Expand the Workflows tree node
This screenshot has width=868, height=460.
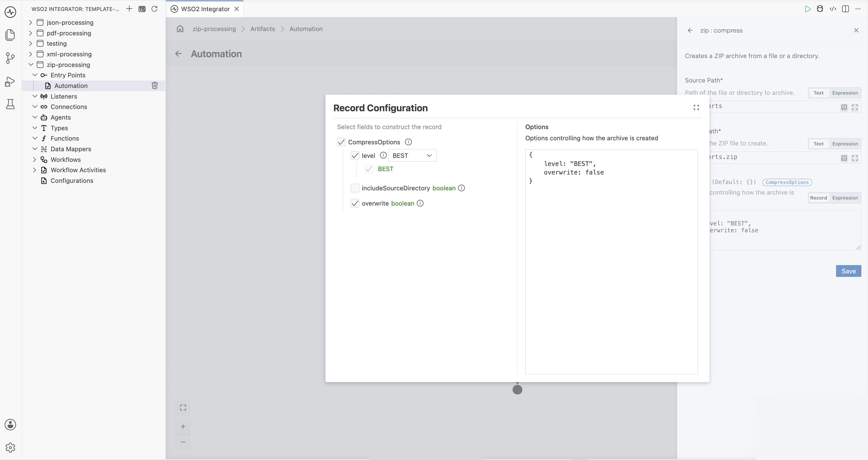(x=35, y=160)
